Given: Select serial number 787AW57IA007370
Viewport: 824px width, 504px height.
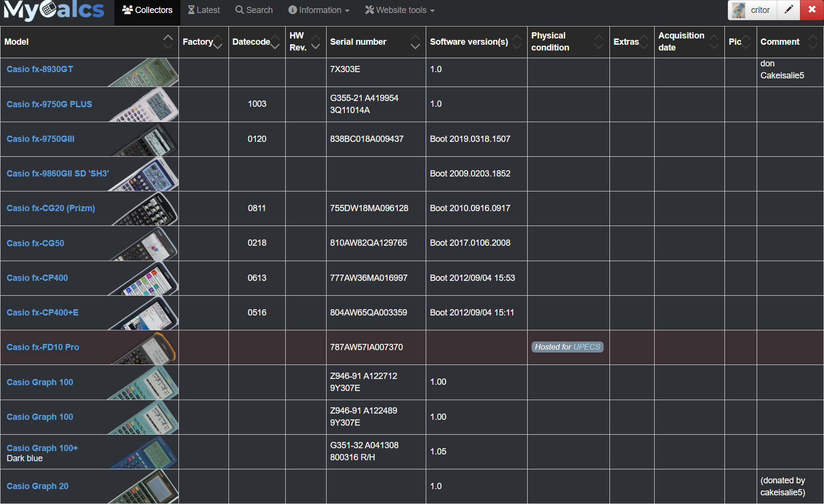Looking at the screenshot, I should (367, 347).
